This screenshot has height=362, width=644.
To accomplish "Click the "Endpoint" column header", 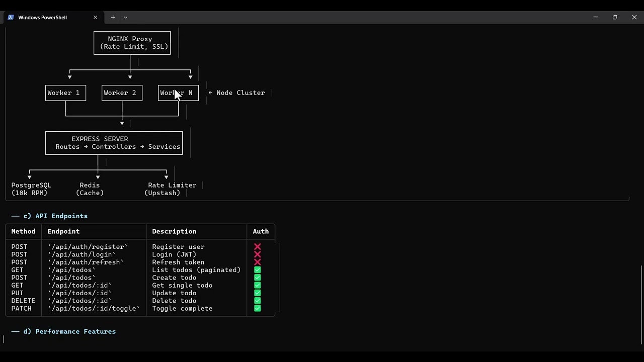I will coord(63,231).
